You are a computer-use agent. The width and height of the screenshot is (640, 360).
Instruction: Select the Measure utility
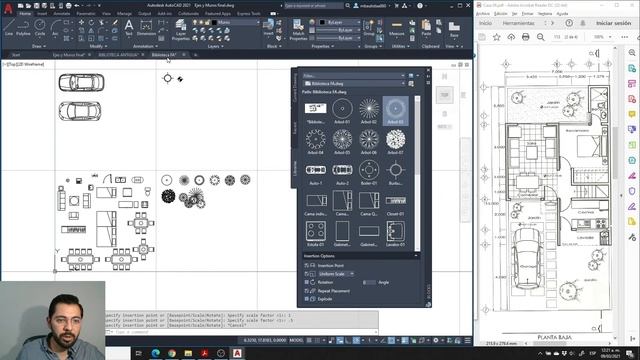(x=396, y=28)
